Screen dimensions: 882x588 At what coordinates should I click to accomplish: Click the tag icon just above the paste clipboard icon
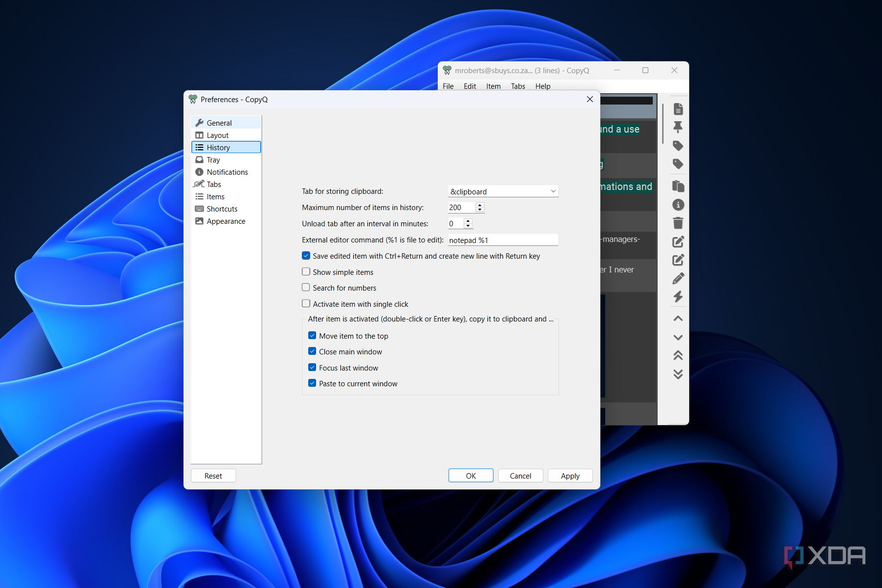[x=678, y=164]
